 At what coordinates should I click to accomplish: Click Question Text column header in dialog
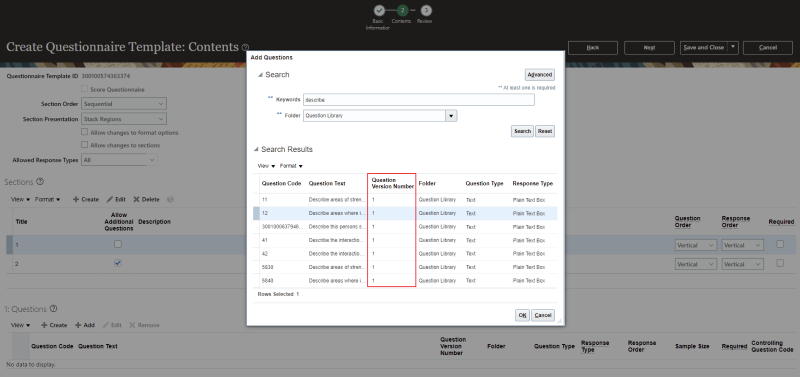tap(327, 184)
